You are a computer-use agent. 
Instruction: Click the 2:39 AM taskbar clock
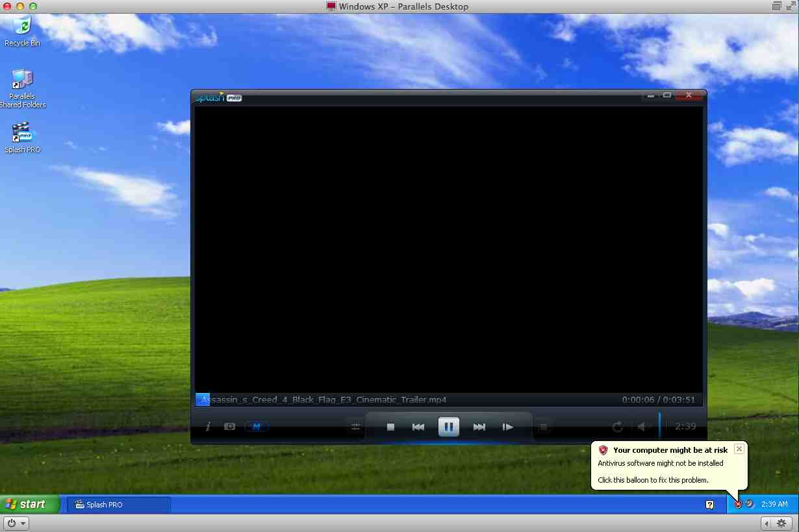pyautogui.click(x=774, y=505)
